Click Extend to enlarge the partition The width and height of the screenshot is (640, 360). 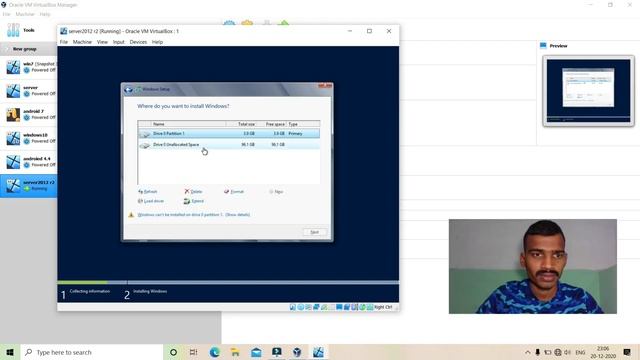click(x=194, y=201)
